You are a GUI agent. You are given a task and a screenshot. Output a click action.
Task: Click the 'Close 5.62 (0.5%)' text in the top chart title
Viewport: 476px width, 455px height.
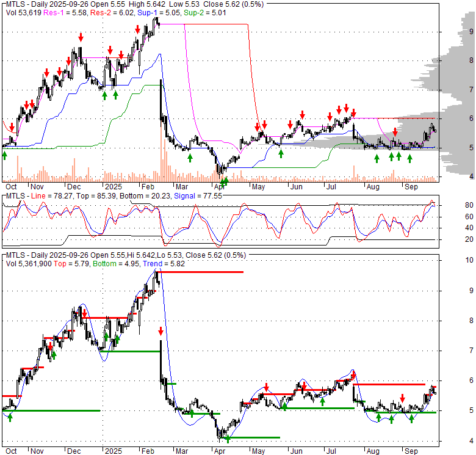[x=233, y=4]
